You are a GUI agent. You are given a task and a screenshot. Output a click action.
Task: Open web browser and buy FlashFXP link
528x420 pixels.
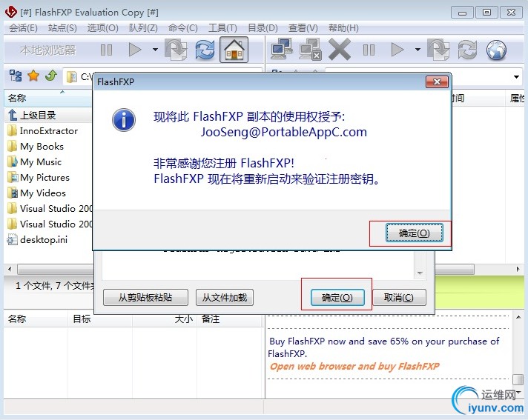(354, 366)
